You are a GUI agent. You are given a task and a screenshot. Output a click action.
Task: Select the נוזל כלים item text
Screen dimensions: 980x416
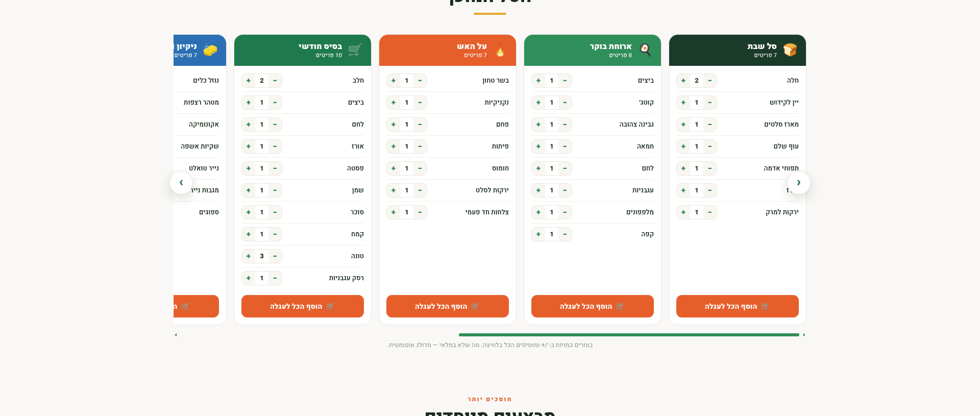206,81
